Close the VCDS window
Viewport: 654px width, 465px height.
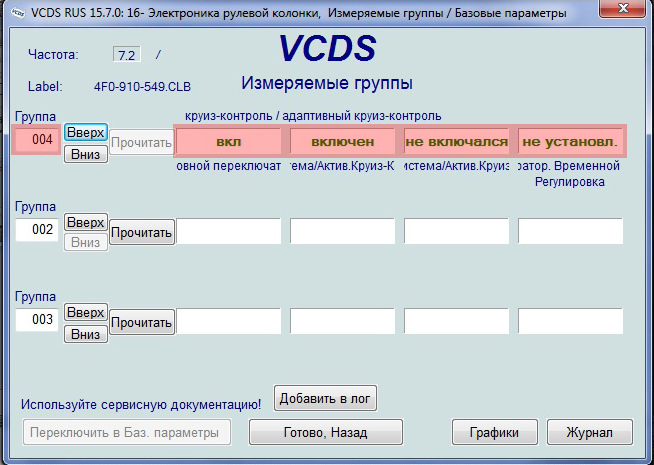624,8
